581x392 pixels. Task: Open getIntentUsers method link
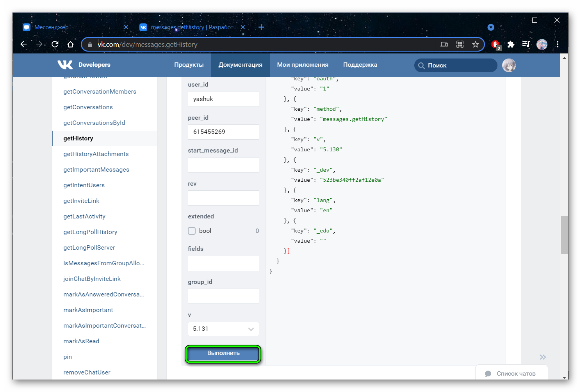[84, 185]
